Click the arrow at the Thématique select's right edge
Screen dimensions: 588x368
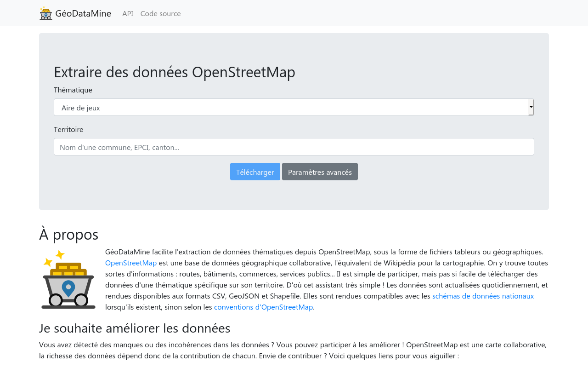[531, 108]
